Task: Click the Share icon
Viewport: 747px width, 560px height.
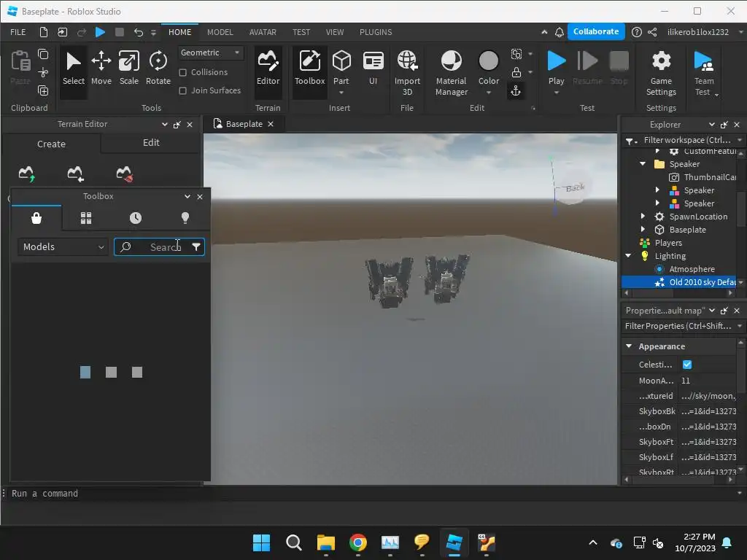Action: pos(652,32)
